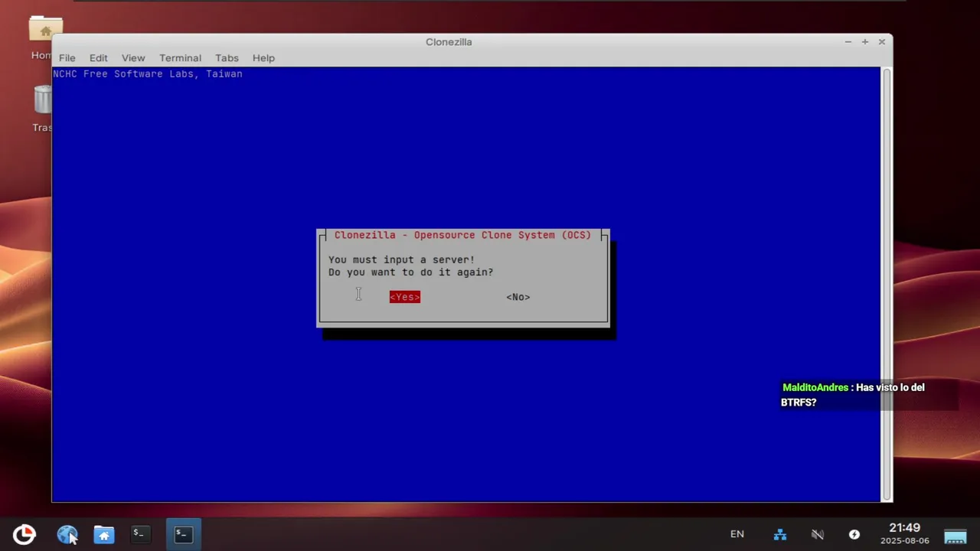Open the View menu

coord(133,58)
